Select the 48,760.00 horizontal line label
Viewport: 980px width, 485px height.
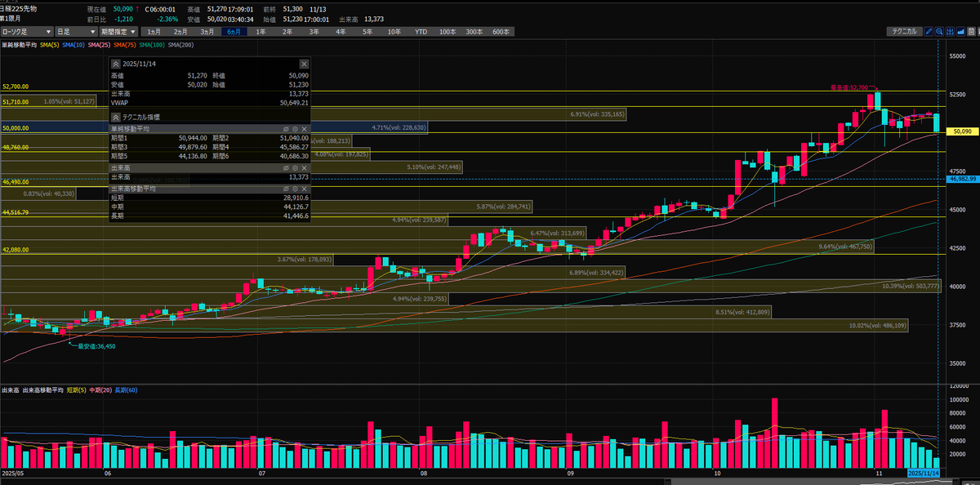tap(16, 147)
